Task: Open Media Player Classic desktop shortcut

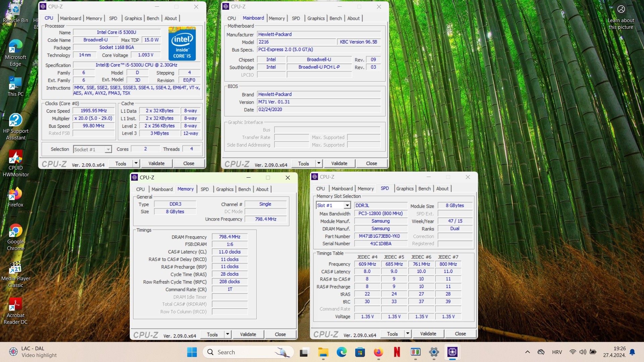Action: 15,274
